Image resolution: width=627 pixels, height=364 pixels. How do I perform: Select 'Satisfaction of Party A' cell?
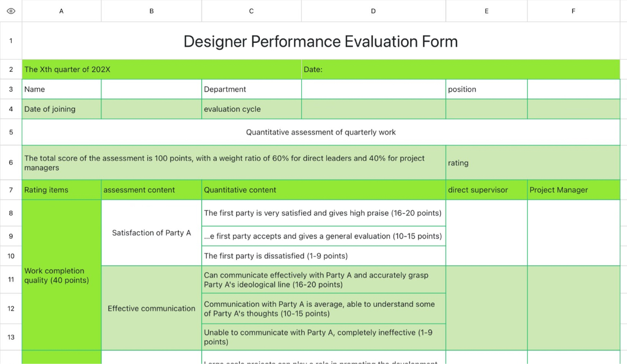(x=151, y=232)
